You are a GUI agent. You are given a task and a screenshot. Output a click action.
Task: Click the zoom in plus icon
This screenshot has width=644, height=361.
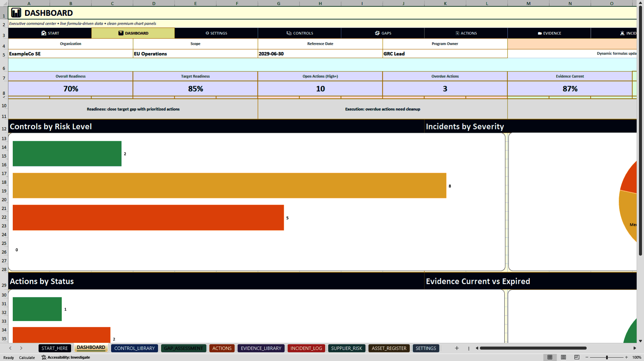click(626, 357)
